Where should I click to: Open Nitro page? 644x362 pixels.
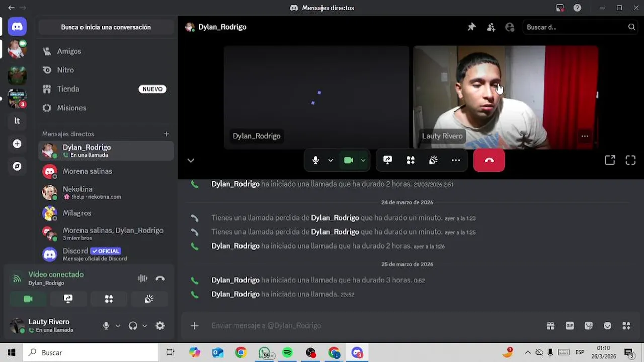point(106,70)
